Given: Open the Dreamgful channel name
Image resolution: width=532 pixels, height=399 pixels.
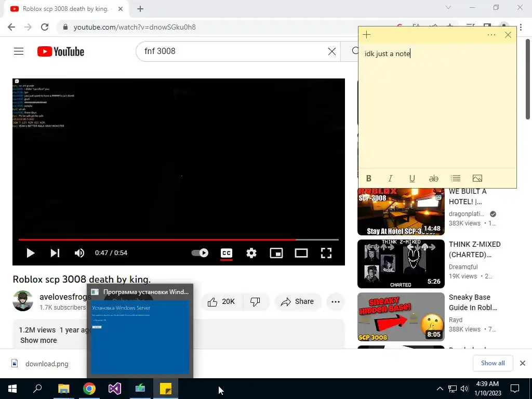Looking at the screenshot, I should point(463,267).
